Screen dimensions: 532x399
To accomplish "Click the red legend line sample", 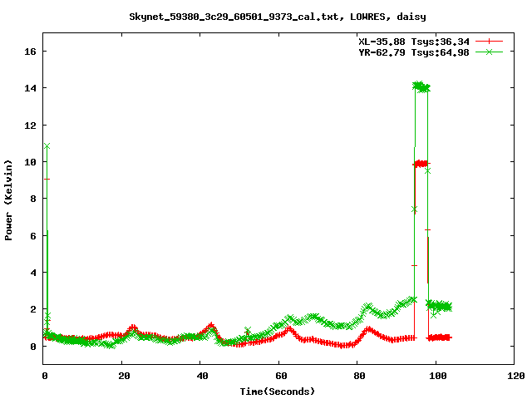I will pos(489,42).
